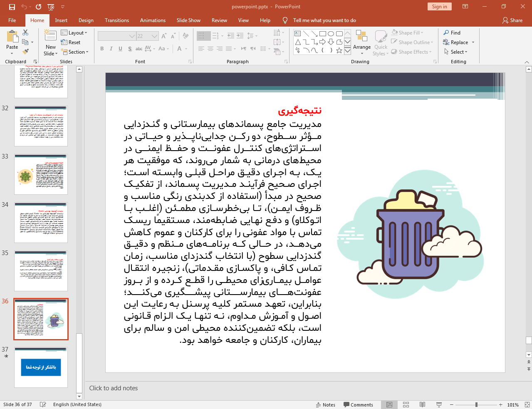Click the zoom slider in status bar
532x409 pixels.
tap(476, 404)
